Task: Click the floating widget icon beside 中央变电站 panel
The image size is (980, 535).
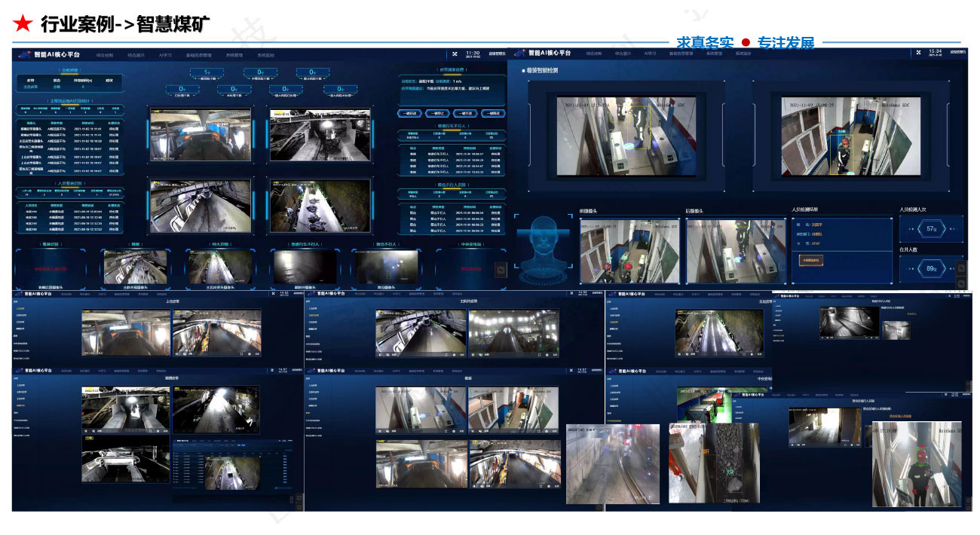Action: 499,268
